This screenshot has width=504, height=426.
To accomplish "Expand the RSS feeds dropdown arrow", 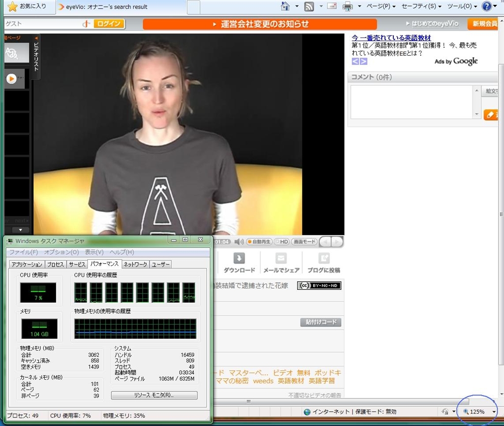I will point(321,6).
